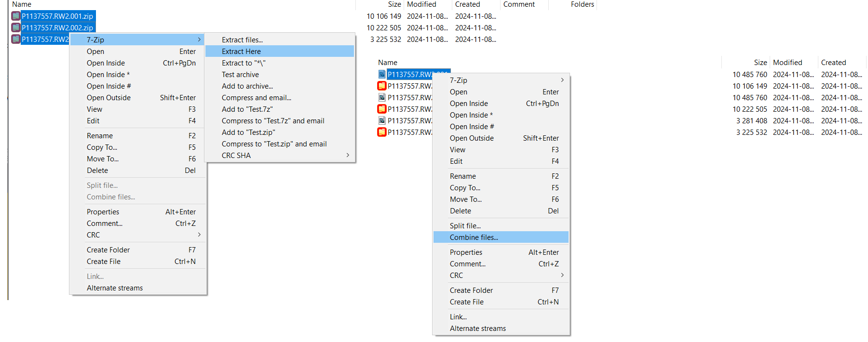
Task: Expand CRC submenu arrow in left context menu
Action: click(x=199, y=235)
